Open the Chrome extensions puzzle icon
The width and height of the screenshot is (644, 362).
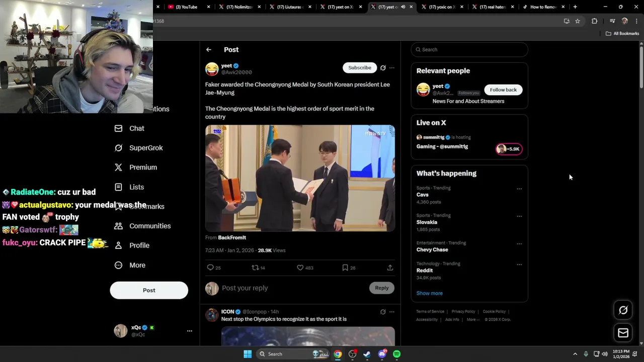click(595, 21)
